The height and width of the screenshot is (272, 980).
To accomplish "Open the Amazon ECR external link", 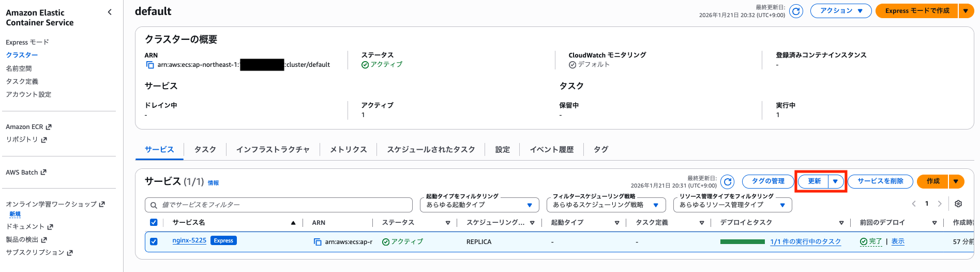I will (28, 127).
